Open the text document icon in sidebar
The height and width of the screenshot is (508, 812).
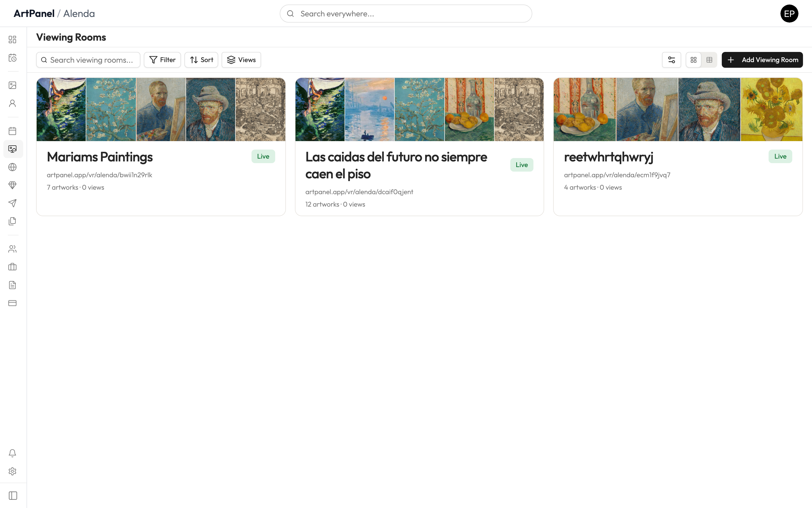tap(12, 285)
